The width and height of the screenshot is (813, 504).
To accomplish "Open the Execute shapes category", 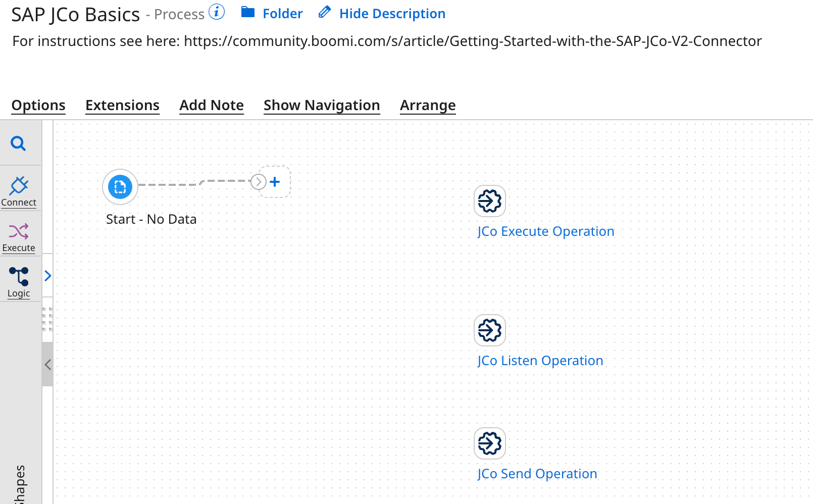I will point(19,235).
